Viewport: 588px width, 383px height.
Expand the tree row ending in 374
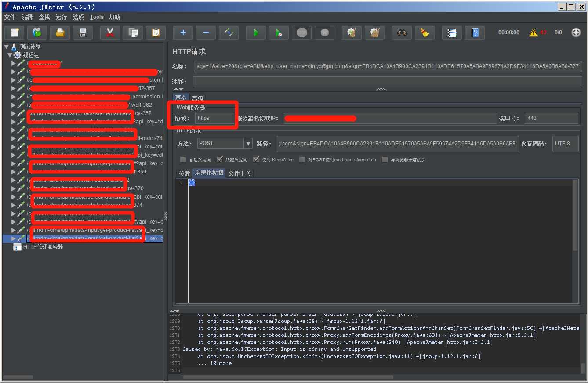coord(14,205)
